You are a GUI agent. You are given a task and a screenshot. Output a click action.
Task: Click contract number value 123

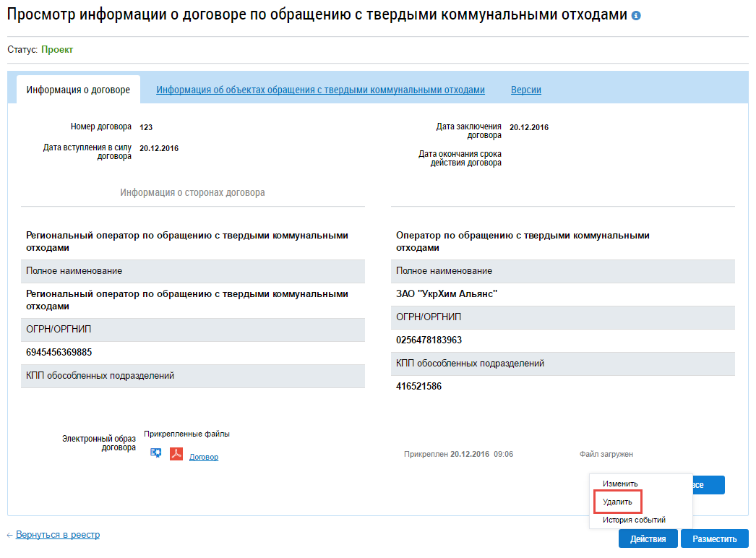pyautogui.click(x=145, y=127)
